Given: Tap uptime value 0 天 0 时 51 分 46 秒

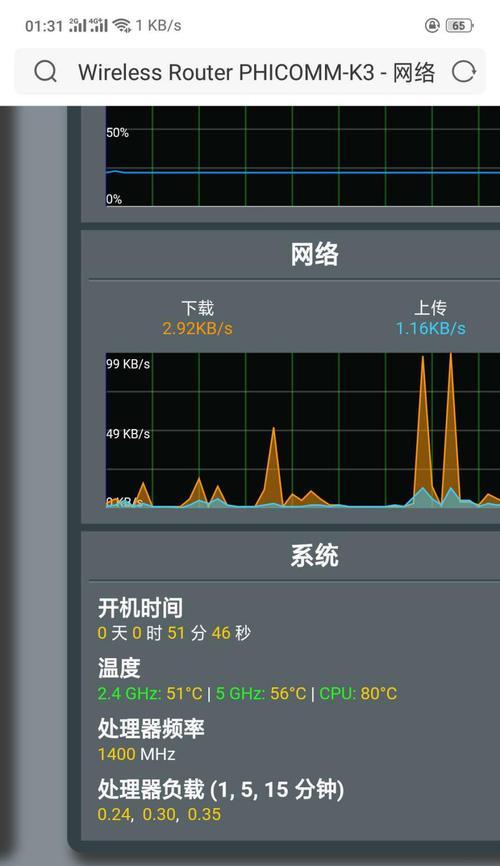Looking at the screenshot, I should (174, 633).
